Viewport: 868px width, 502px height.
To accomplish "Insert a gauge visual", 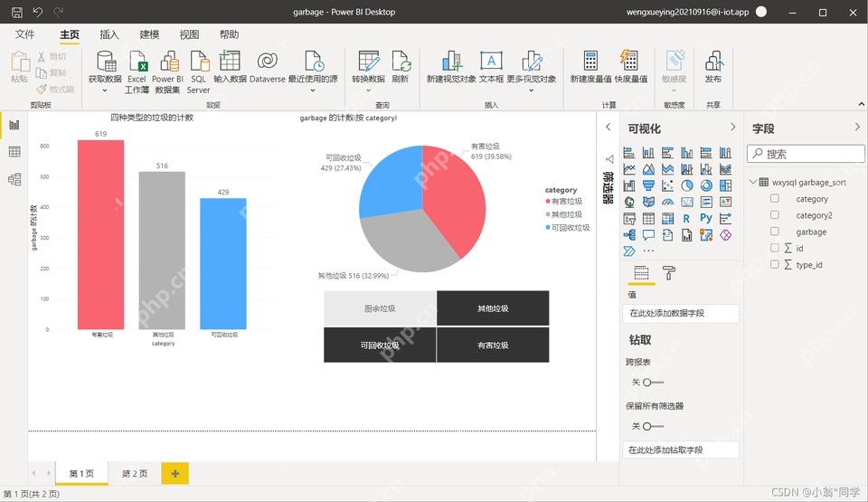I will click(x=667, y=203).
